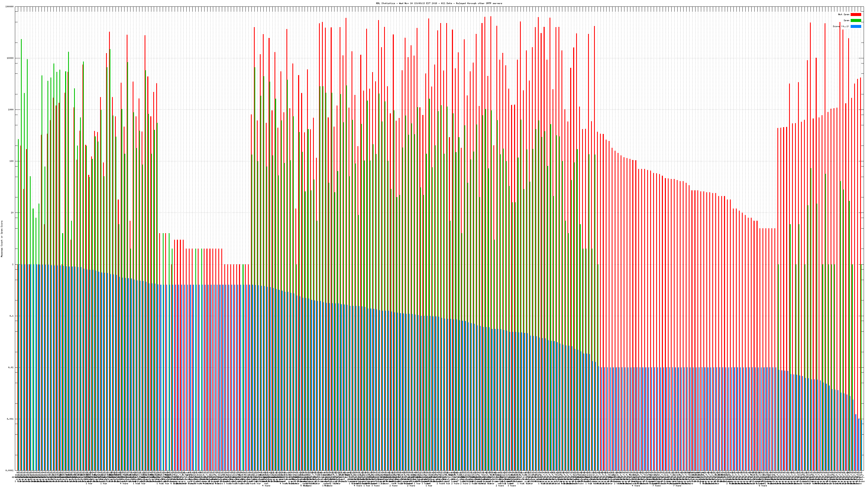The width and height of the screenshot is (868, 488).
Task: Click the tall green bar at far right edge
Action: (x=861, y=337)
